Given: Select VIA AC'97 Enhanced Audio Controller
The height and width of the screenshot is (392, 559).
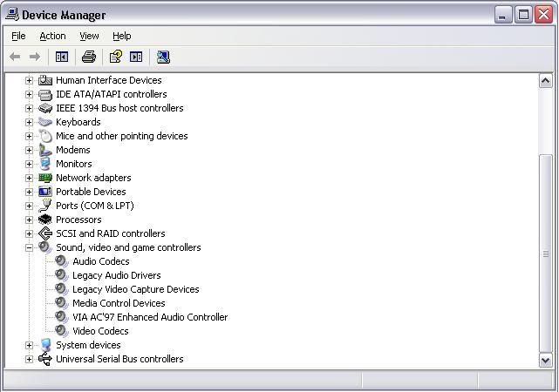Looking at the screenshot, I should coord(150,317).
